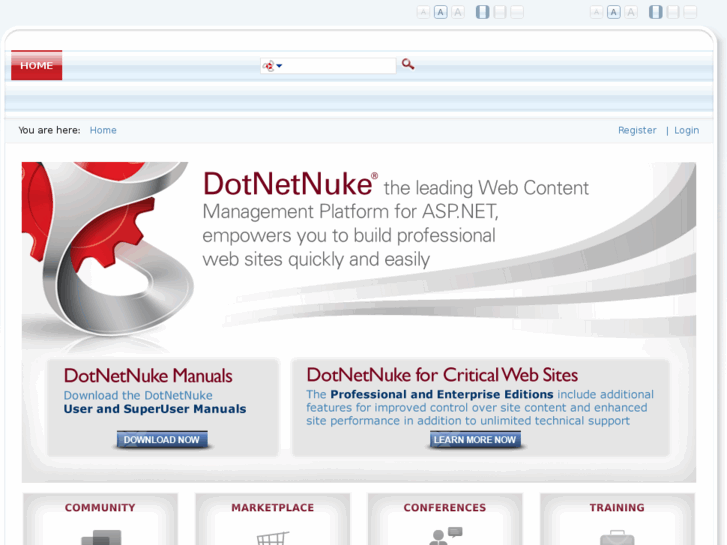Click 'Download the DotNetNuke' text line
Screen dimensions: 727x545
[x=138, y=396]
